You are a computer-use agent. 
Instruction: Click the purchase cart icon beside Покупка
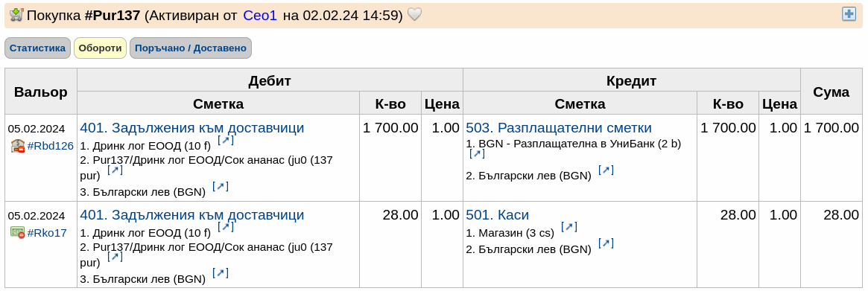click(16, 15)
